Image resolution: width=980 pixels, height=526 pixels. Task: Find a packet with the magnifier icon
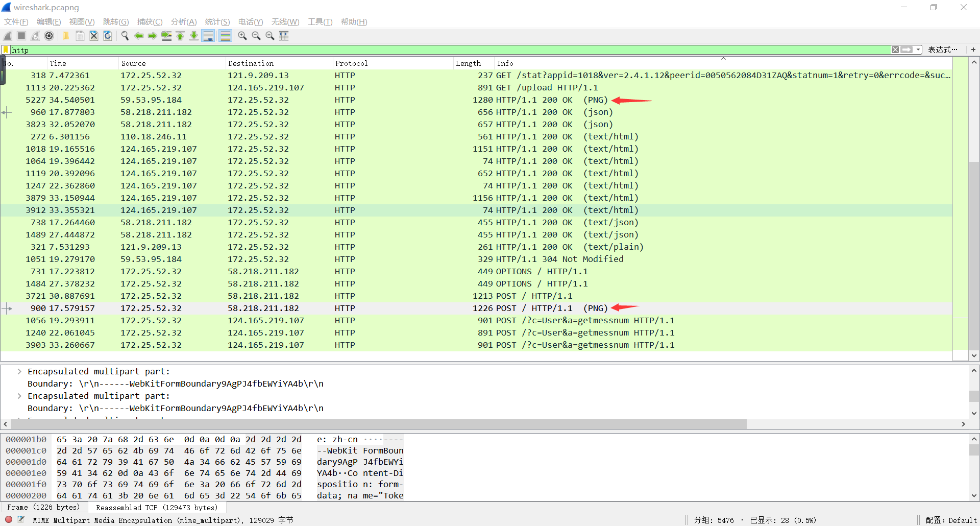point(125,36)
